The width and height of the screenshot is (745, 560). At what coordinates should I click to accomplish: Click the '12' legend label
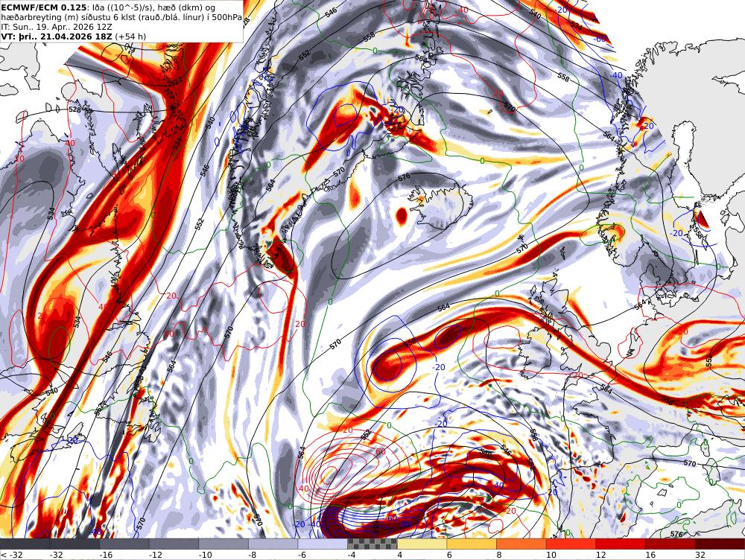600,555
